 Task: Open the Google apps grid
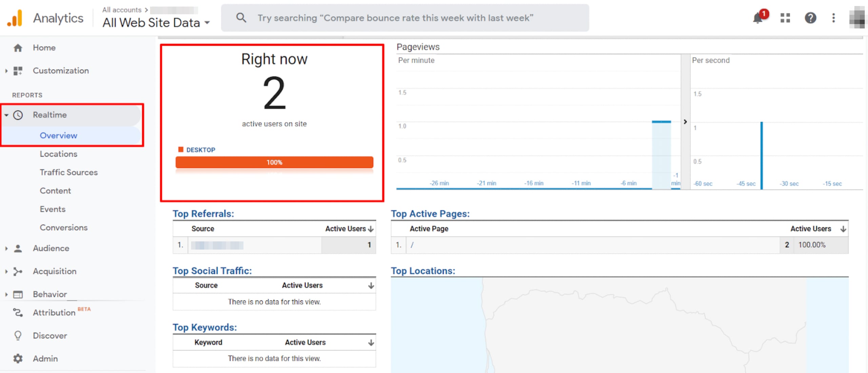coord(785,18)
